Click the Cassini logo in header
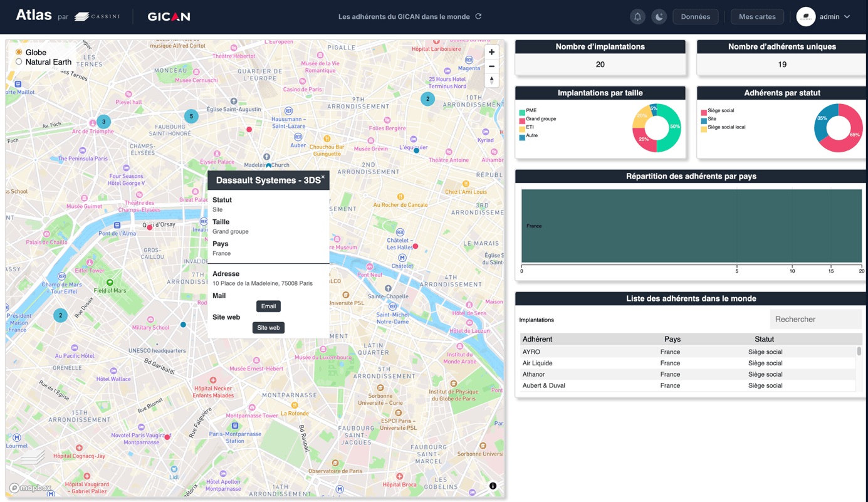 tap(97, 16)
